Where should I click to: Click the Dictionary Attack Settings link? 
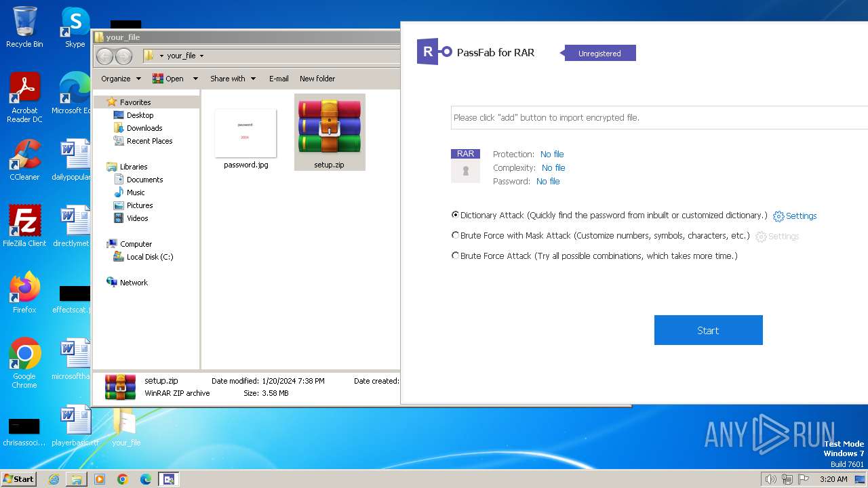coord(801,216)
